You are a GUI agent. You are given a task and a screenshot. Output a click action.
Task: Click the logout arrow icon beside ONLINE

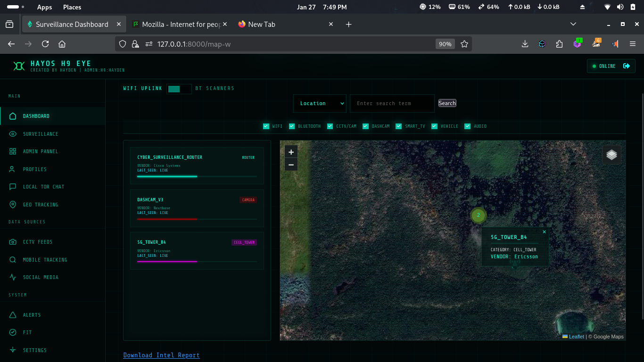tap(627, 66)
